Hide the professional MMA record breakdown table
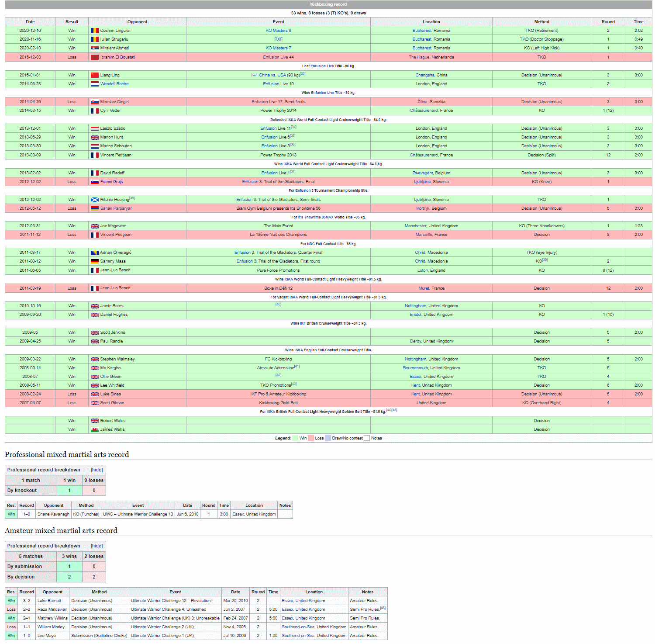Image resolution: width=655 pixels, height=644 pixels. click(97, 470)
